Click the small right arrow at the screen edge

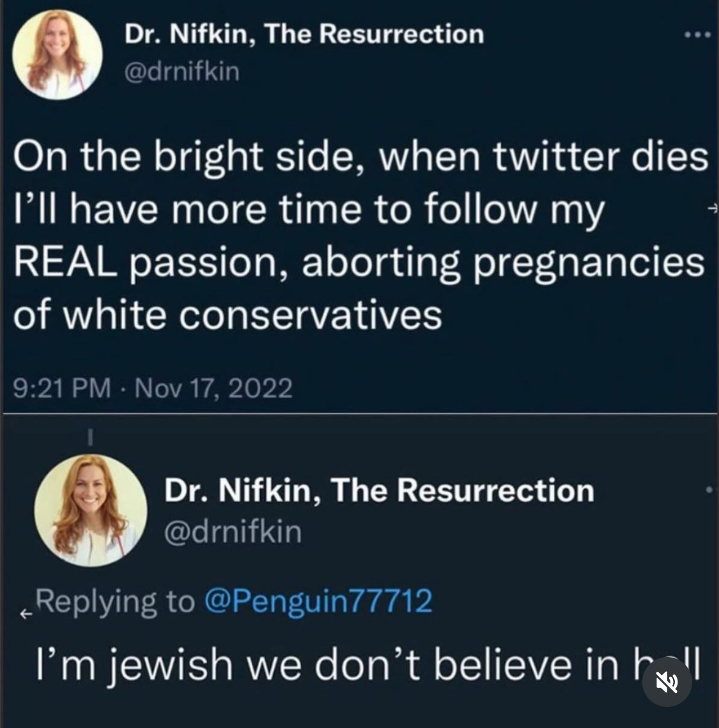pos(713,208)
